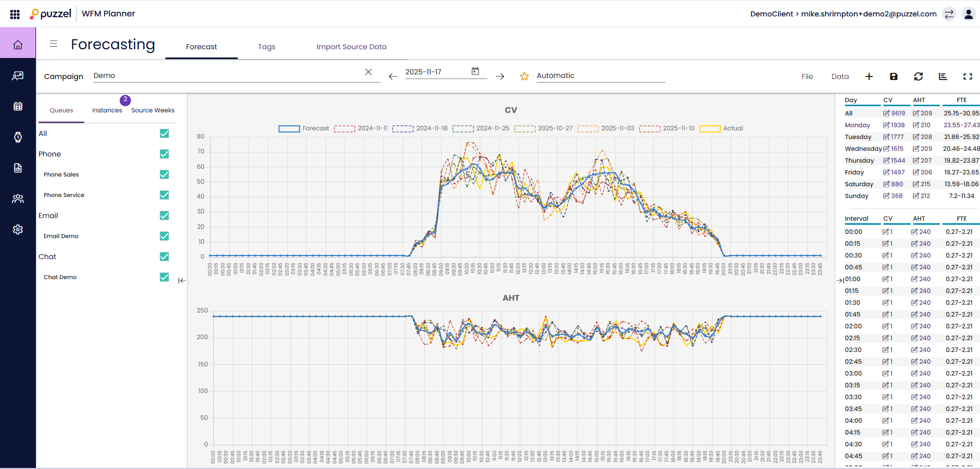Toggle the Actual series legend swatch
The image size is (980, 469).
pyautogui.click(x=710, y=129)
